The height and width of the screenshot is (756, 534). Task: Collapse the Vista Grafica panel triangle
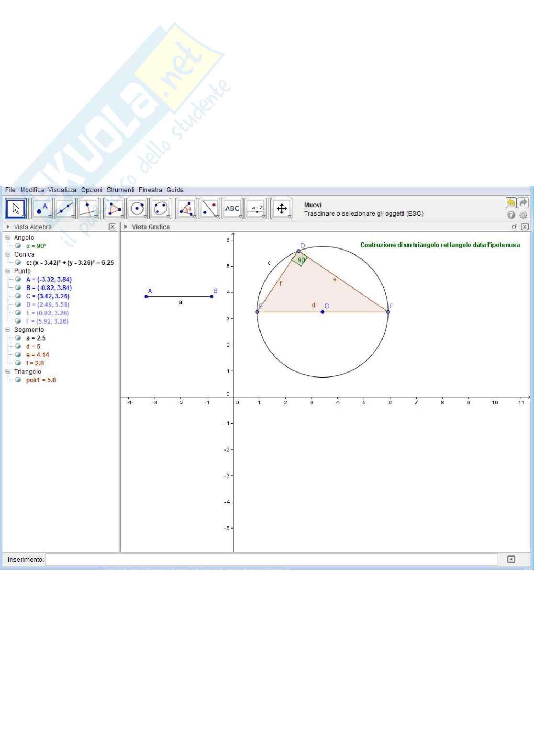tap(126, 227)
